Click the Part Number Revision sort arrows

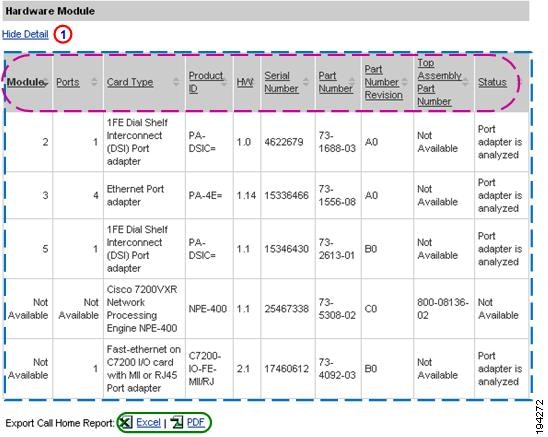tap(405, 82)
